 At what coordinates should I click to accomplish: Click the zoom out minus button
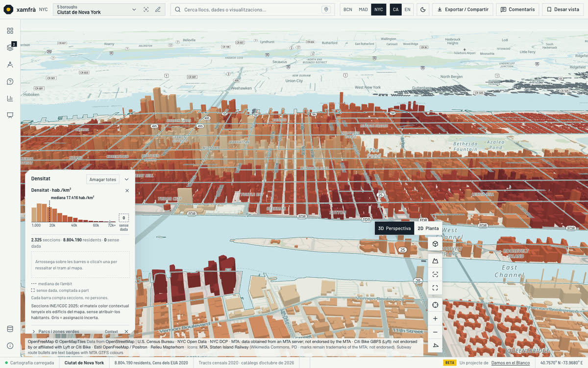tap(435, 332)
